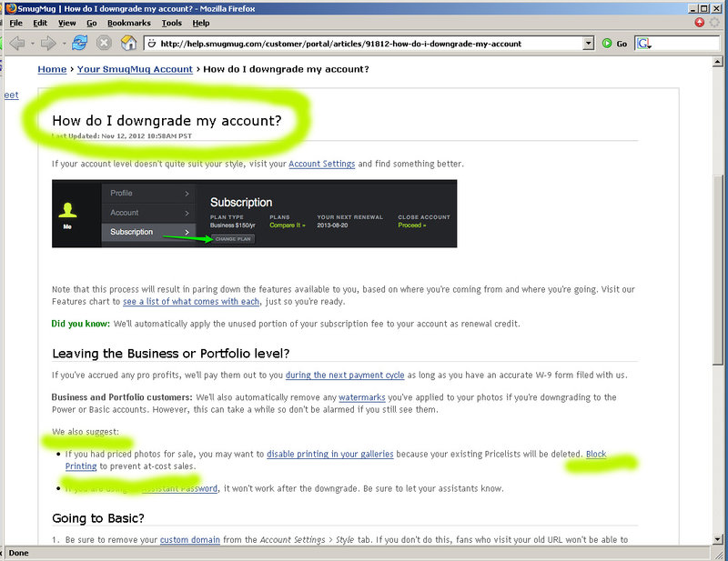728x561 pixels.
Task: Click the 'Did you know:' green text
Action: [x=81, y=324]
